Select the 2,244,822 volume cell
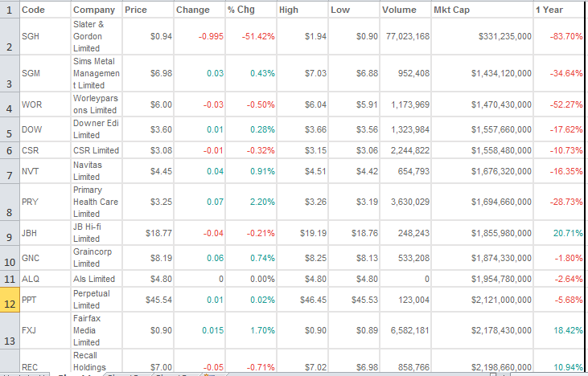This screenshot has height=376, width=588. point(405,150)
